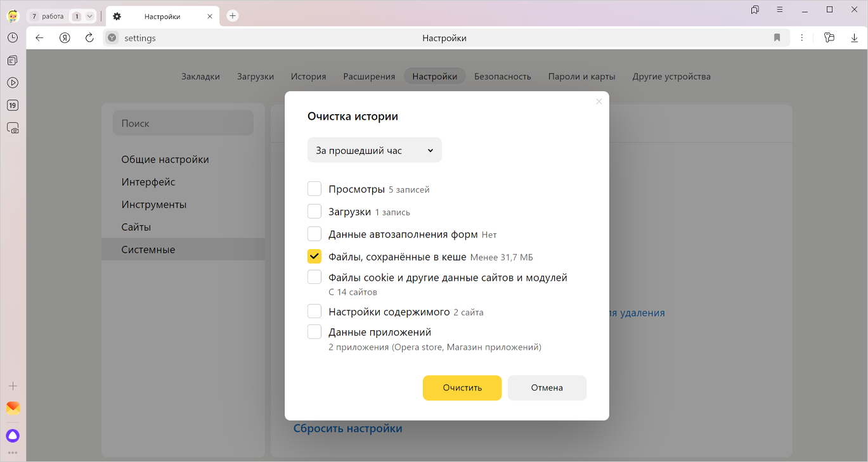Screen dimensions: 868x462
Task: Click the Отмена button
Action: [547, 388]
